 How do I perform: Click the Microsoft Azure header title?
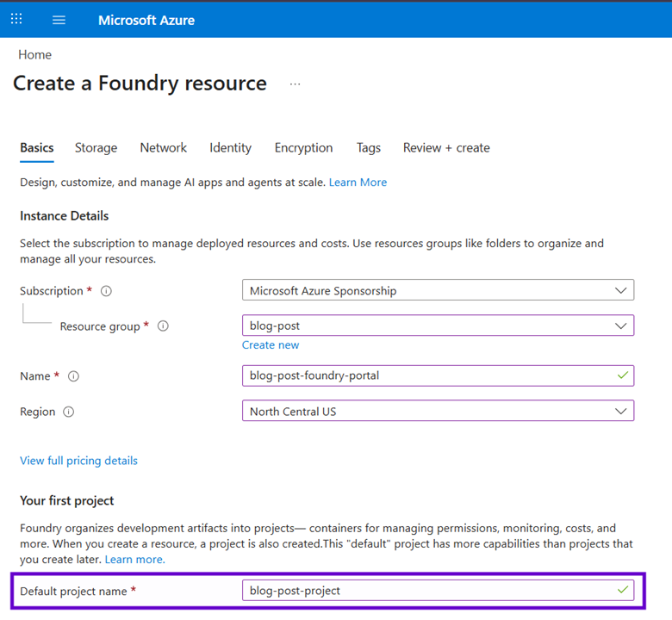click(x=146, y=20)
